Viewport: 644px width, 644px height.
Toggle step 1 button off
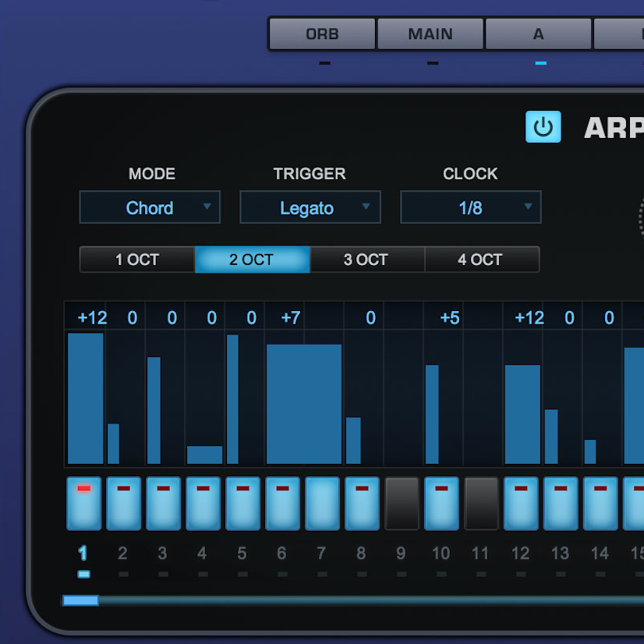click(x=84, y=504)
